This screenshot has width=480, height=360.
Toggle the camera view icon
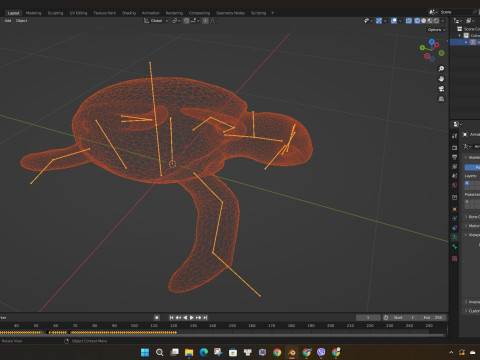441,89
